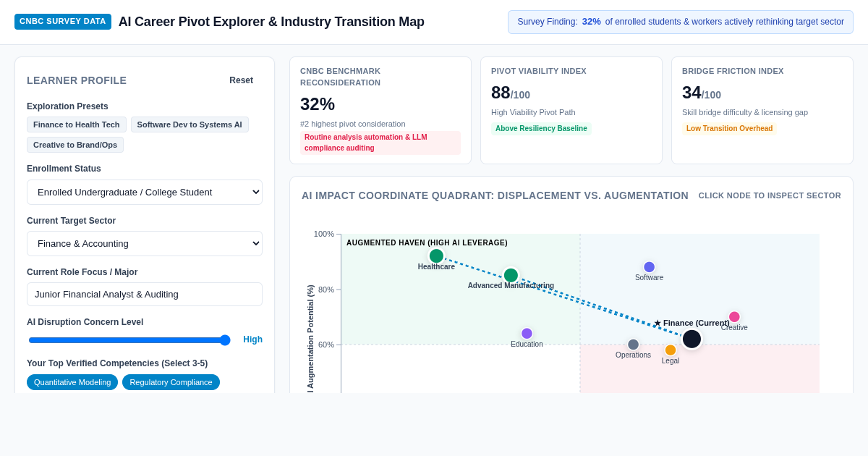Apply Finance to Health Tech preset
The image size is (868, 456).
(77, 124)
